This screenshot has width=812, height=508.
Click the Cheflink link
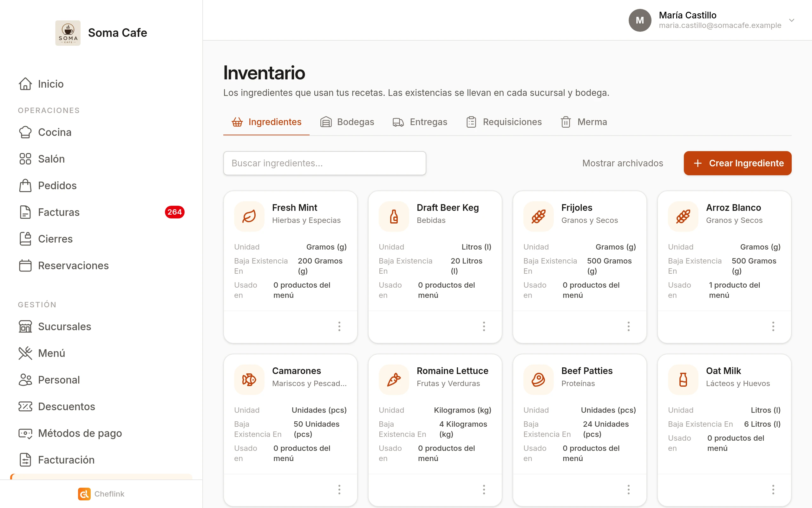[x=101, y=493]
